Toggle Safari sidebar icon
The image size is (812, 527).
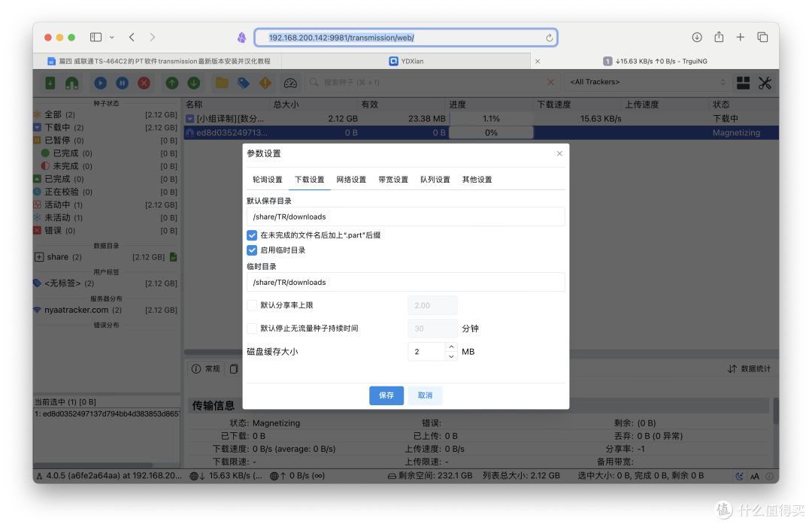coord(95,38)
